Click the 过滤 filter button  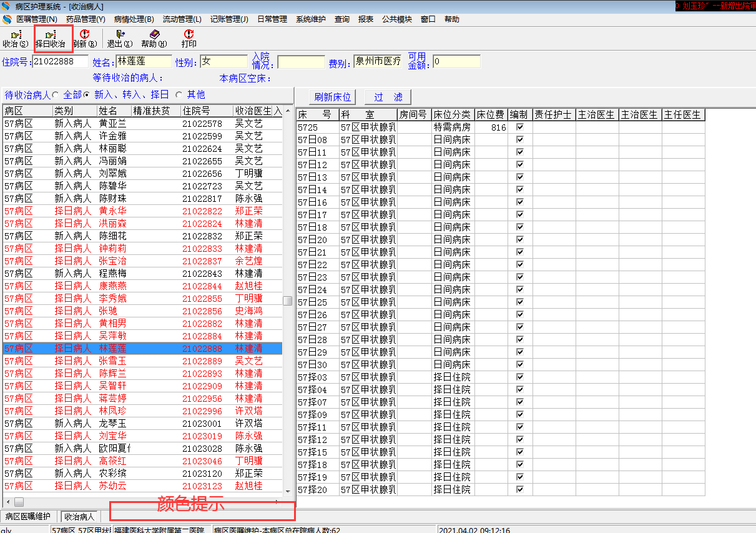(x=388, y=97)
